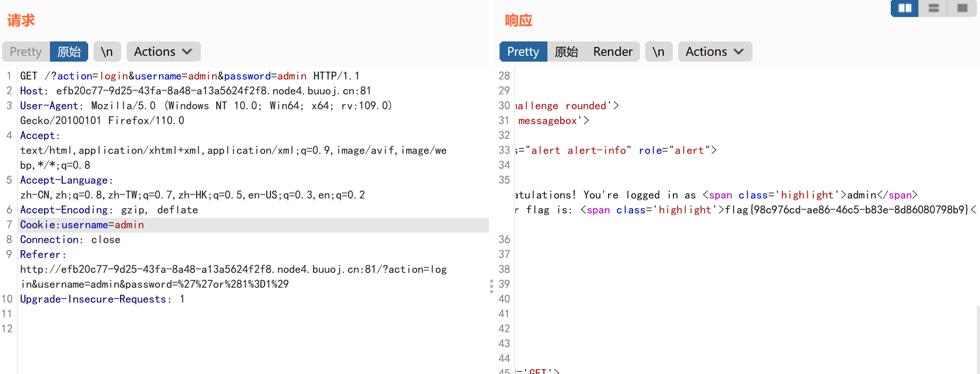This screenshot has height=374, width=980.
Task: Switch response view to Pretty tab
Action: pyautogui.click(x=523, y=52)
